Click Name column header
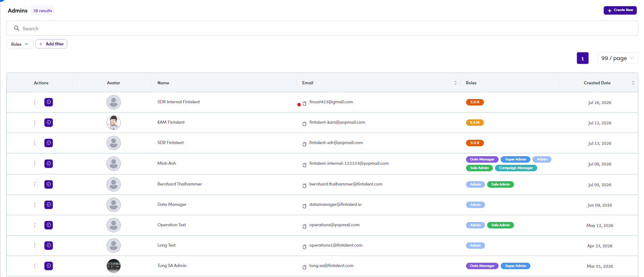This screenshot has height=277, width=644. tap(163, 83)
